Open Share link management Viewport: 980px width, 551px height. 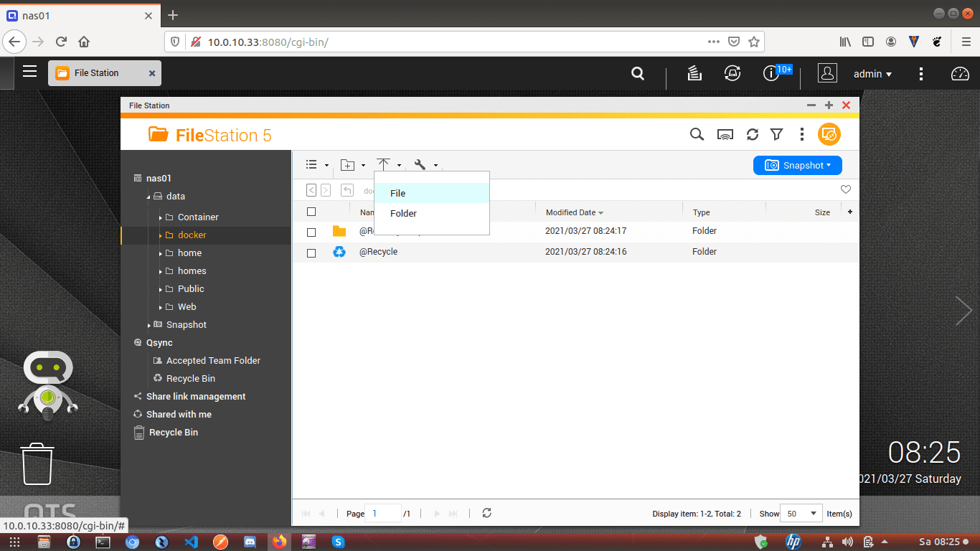point(196,397)
